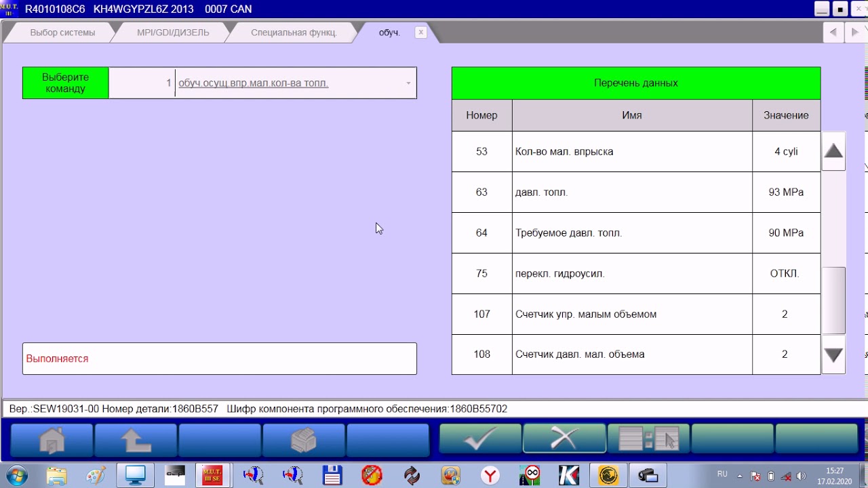Open Windows Explorer folder taskbar icon
868x488 pixels.
[x=57, y=475]
